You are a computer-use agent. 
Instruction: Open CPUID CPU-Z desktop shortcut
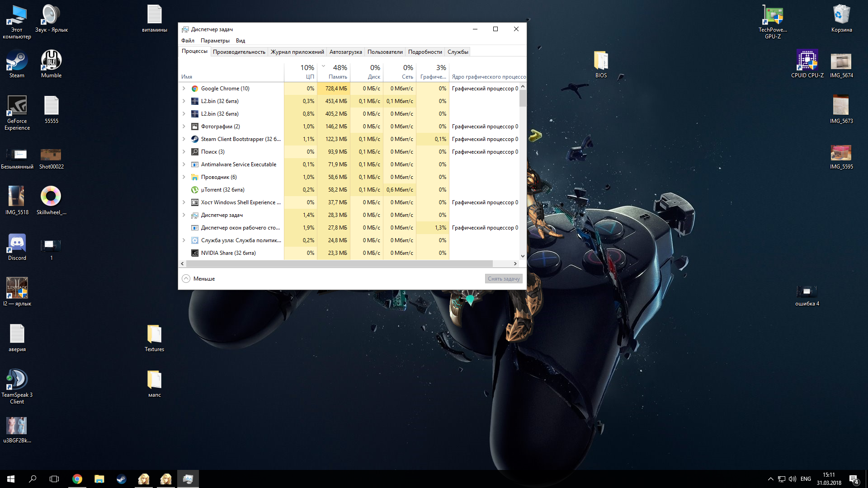coord(807,64)
